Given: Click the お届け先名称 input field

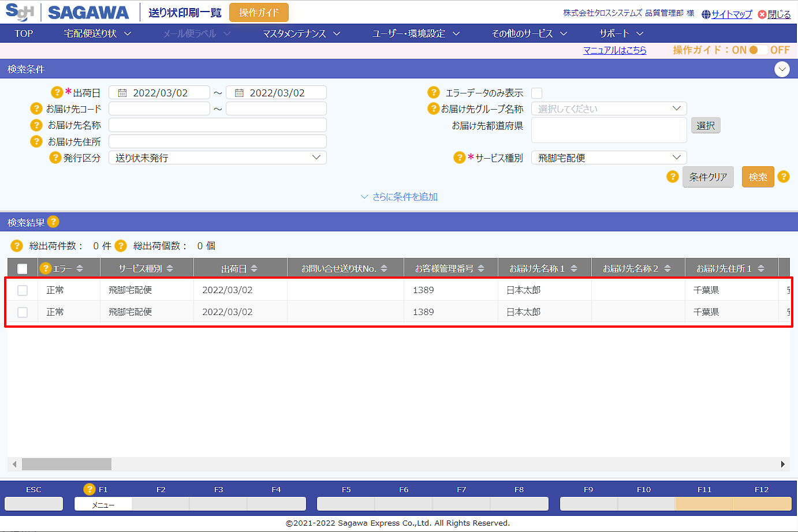Looking at the screenshot, I should click(217, 125).
